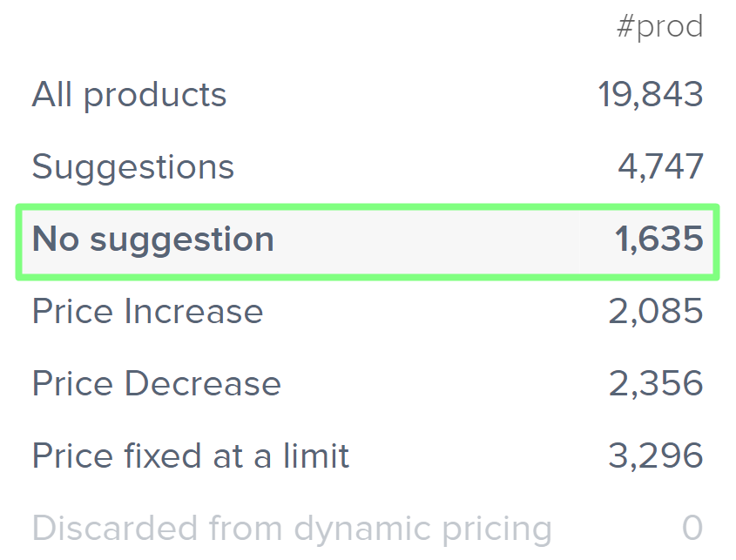Click the word 'products' in All products
The image size is (736, 560).
tap(155, 94)
